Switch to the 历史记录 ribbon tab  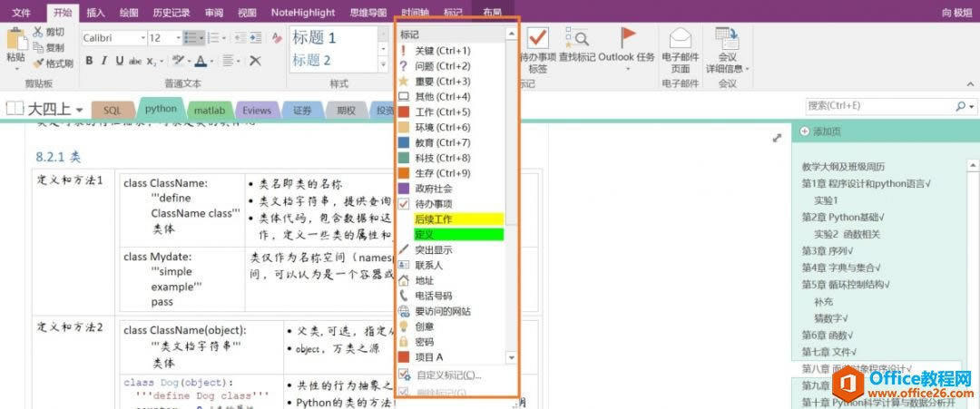point(171,12)
